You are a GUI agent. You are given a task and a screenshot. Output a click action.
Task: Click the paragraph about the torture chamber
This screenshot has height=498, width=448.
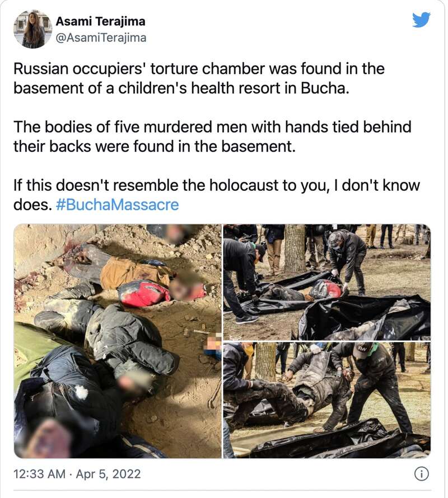[199, 78]
